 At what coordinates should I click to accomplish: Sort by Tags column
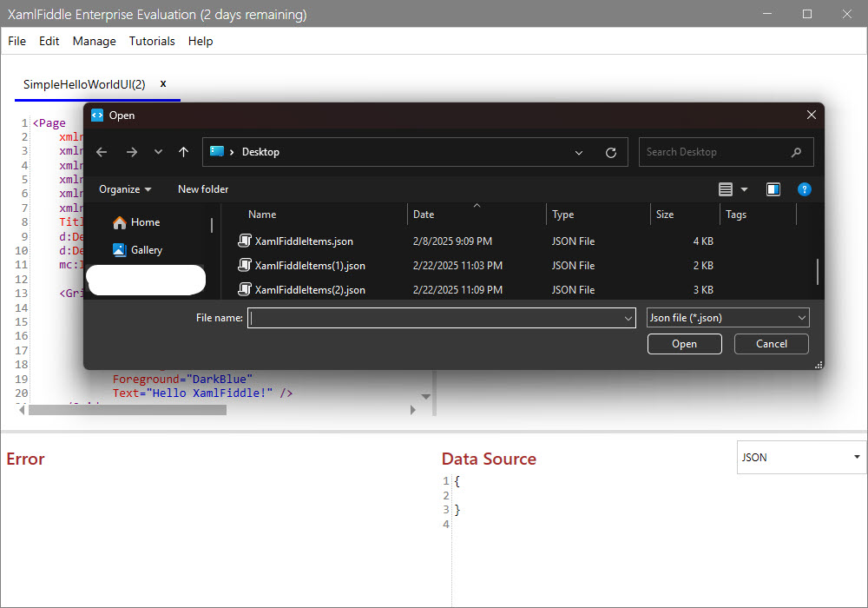click(x=736, y=215)
